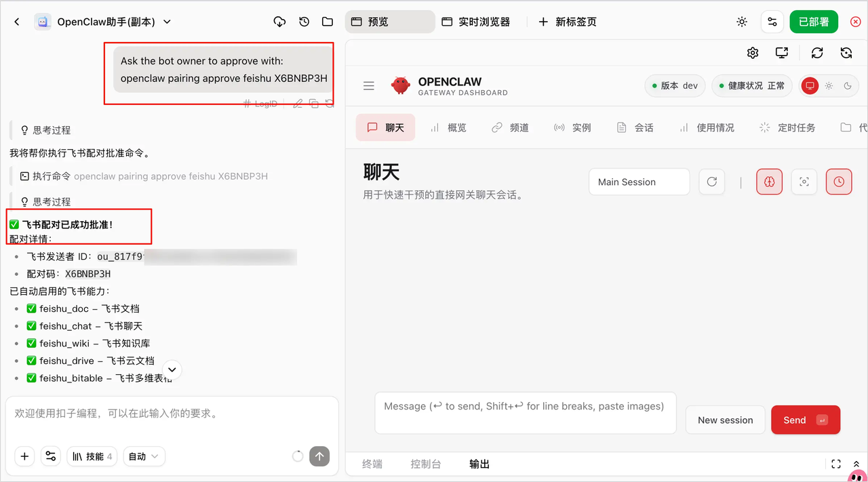Click the 健康状况 正常 status pill
The image size is (868, 482).
[751, 85]
